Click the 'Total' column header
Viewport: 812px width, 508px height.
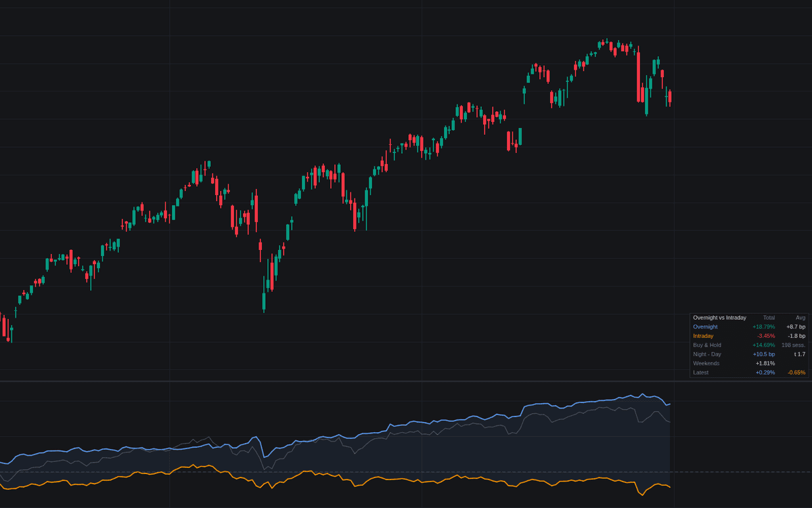[769, 318]
